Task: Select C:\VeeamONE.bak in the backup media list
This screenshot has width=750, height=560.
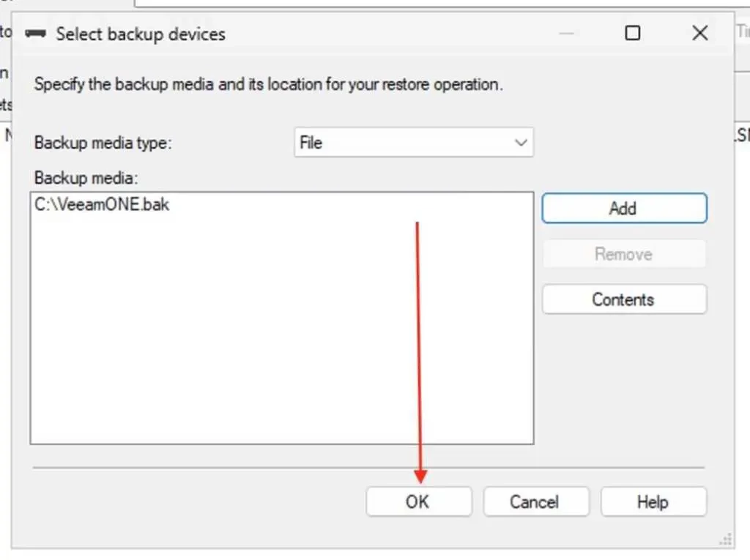Action: click(102, 205)
